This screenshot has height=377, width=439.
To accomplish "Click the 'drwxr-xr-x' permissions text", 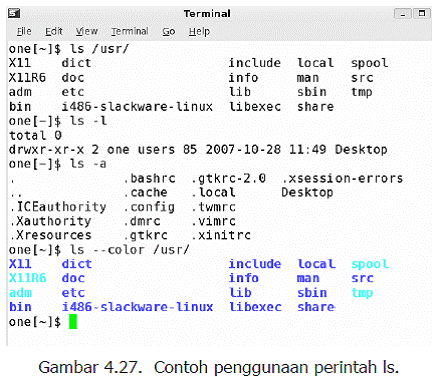I will (46, 149).
